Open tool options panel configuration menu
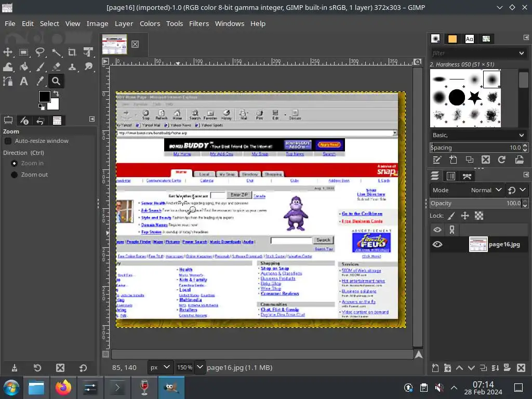This screenshot has height=399, width=532. (x=92, y=119)
